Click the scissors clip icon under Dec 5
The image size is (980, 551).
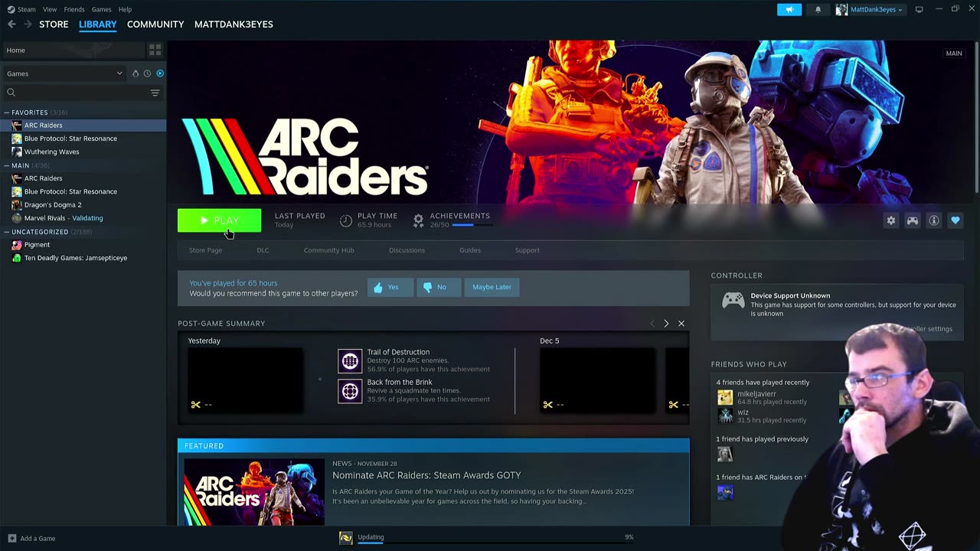(x=548, y=405)
